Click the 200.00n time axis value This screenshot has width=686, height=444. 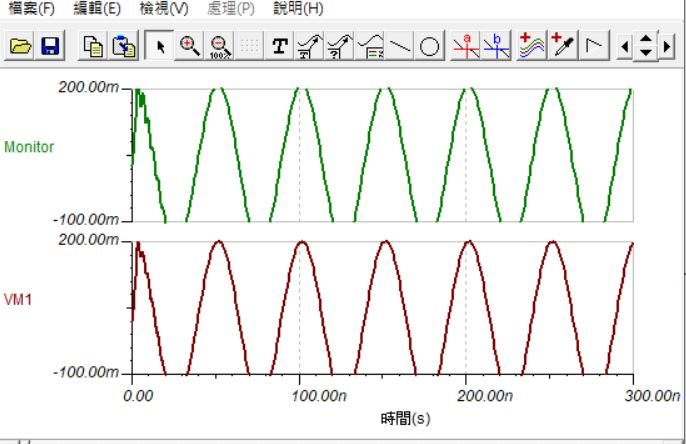coord(485,396)
